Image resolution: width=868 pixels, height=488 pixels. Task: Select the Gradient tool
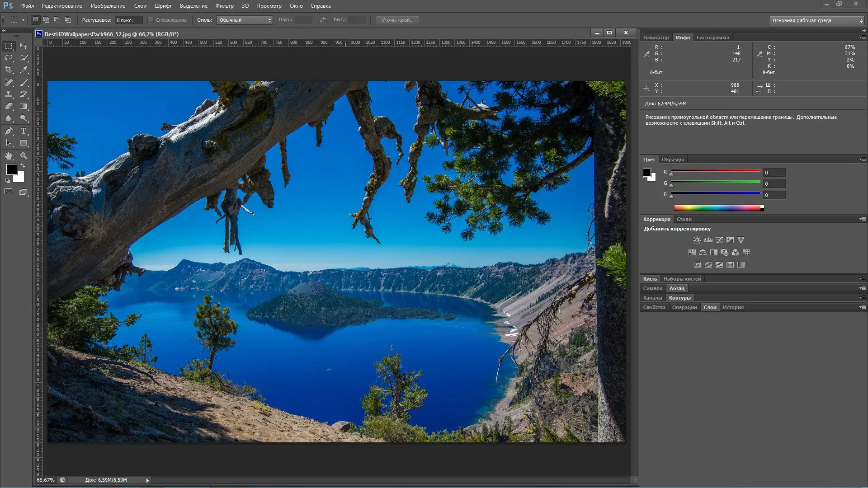tap(24, 107)
